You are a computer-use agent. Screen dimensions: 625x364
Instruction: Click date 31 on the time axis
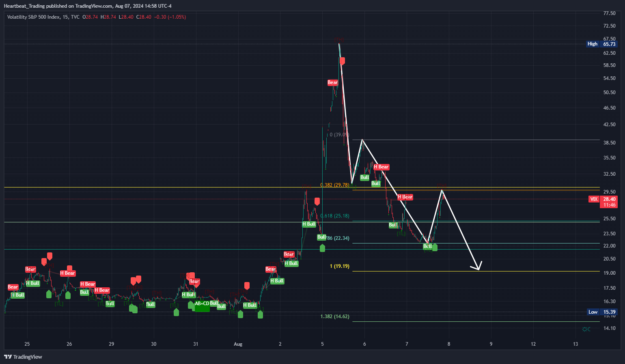click(196, 344)
